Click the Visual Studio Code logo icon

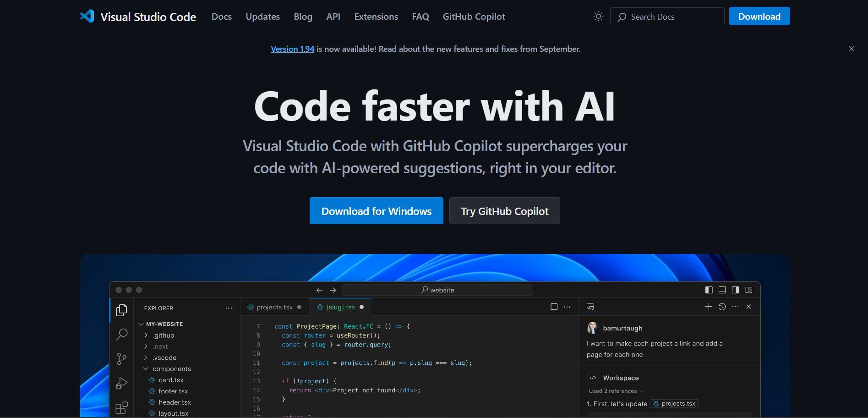tap(87, 16)
